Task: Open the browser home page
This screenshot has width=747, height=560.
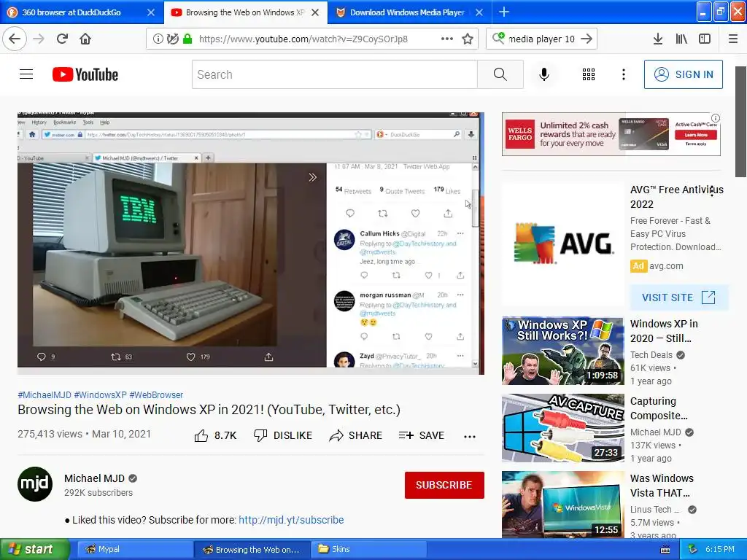Action: pos(85,39)
